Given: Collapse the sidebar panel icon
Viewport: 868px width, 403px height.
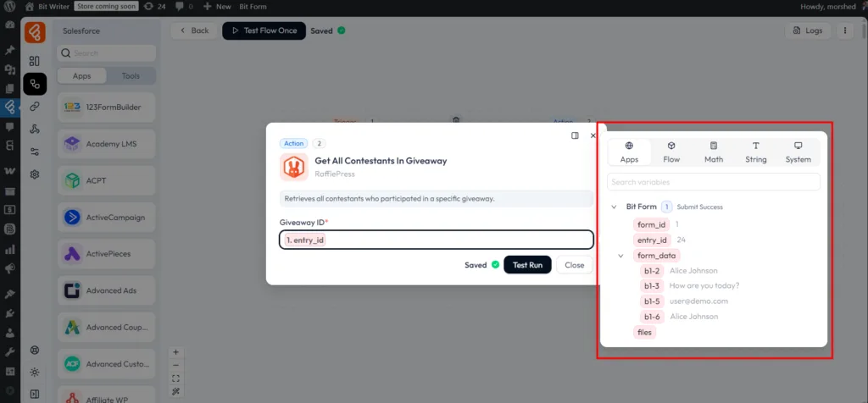Looking at the screenshot, I should point(34,395).
